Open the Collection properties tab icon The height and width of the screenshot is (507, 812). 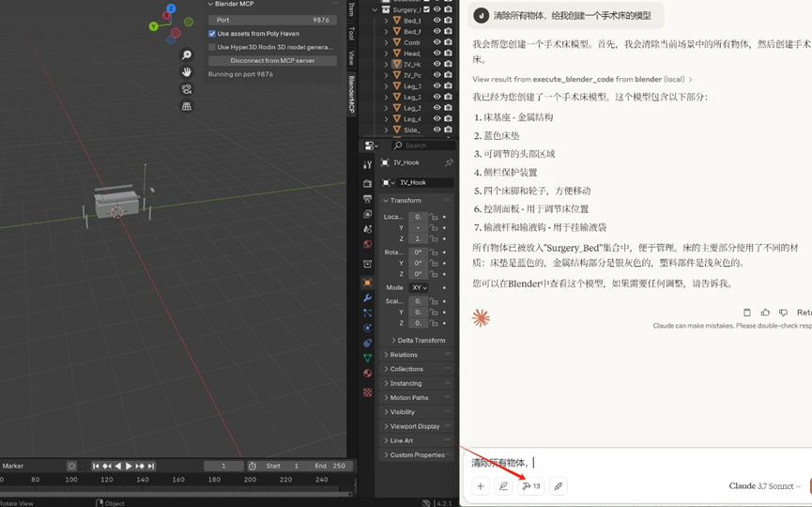[367, 264]
